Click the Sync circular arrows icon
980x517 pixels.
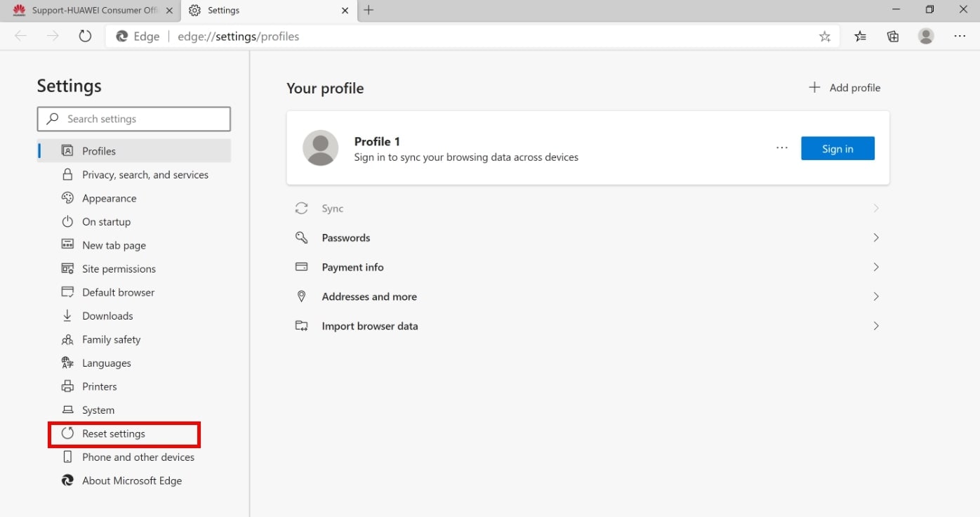click(301, 209)
